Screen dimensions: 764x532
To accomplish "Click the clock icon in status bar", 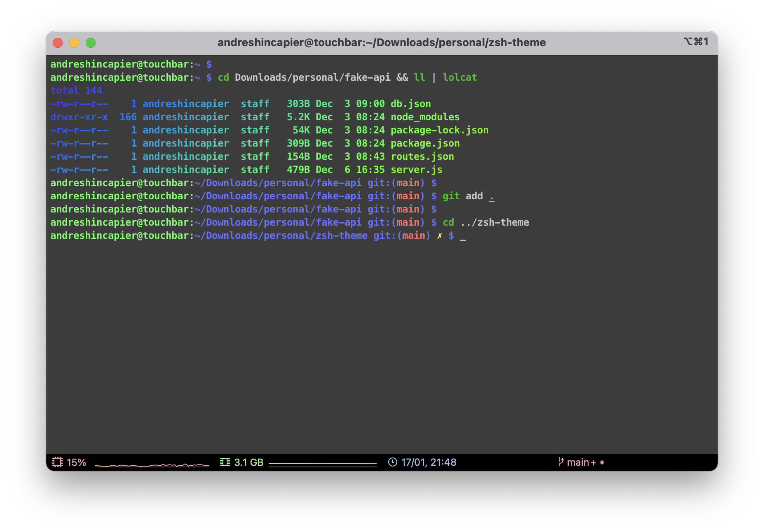I will click(393, 462).
